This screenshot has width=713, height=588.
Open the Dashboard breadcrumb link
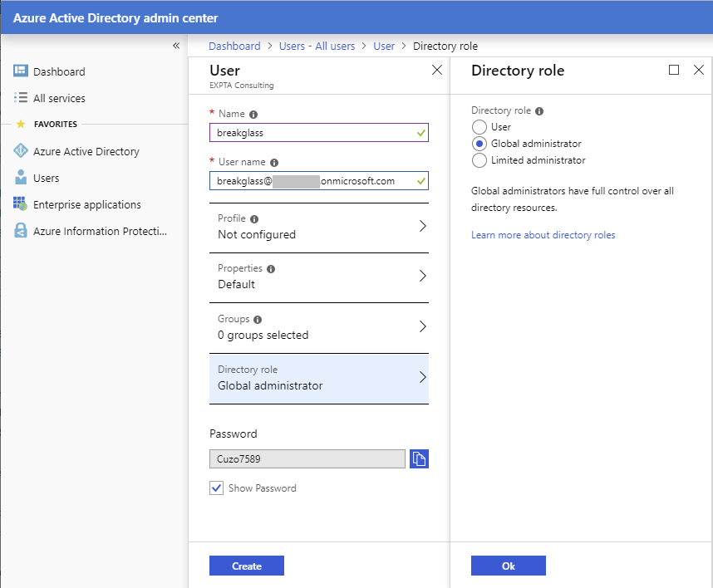234,46
